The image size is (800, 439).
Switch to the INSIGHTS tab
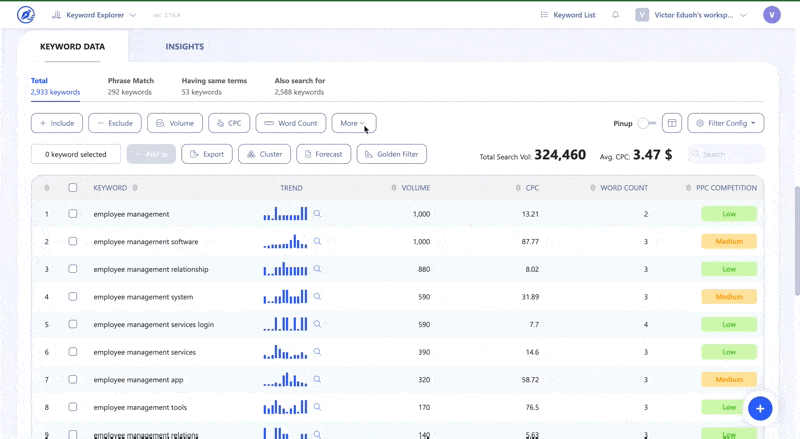(x=185, y=46)
